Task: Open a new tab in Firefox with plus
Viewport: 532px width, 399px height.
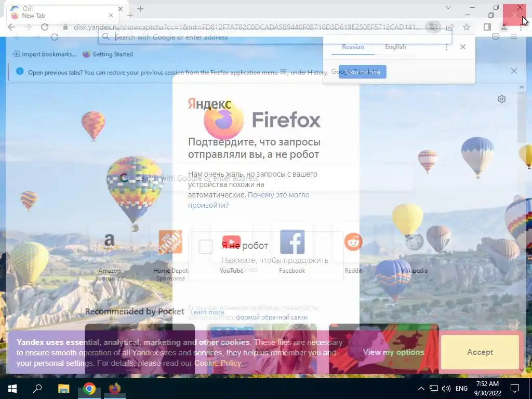Action: point(130,15)
